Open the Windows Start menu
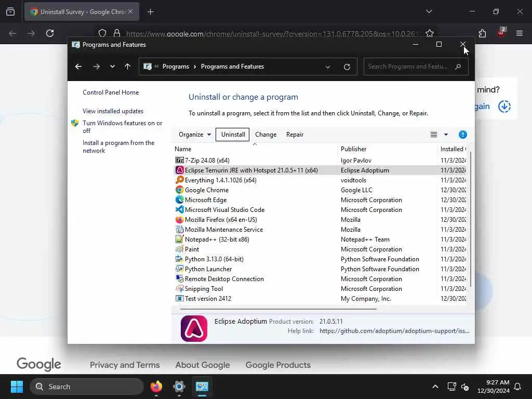Screen dimensions: 532x399 tap(17, 387)
